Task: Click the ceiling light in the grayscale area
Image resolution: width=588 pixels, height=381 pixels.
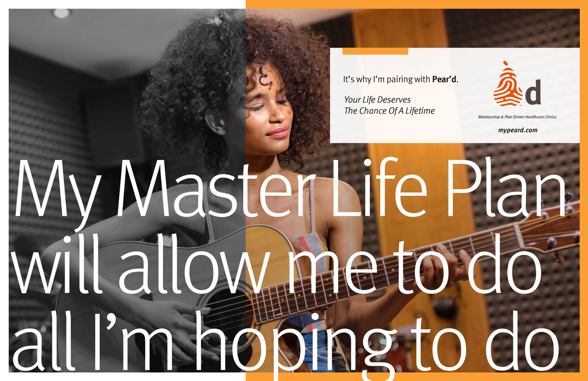Action: coord(61,13)
